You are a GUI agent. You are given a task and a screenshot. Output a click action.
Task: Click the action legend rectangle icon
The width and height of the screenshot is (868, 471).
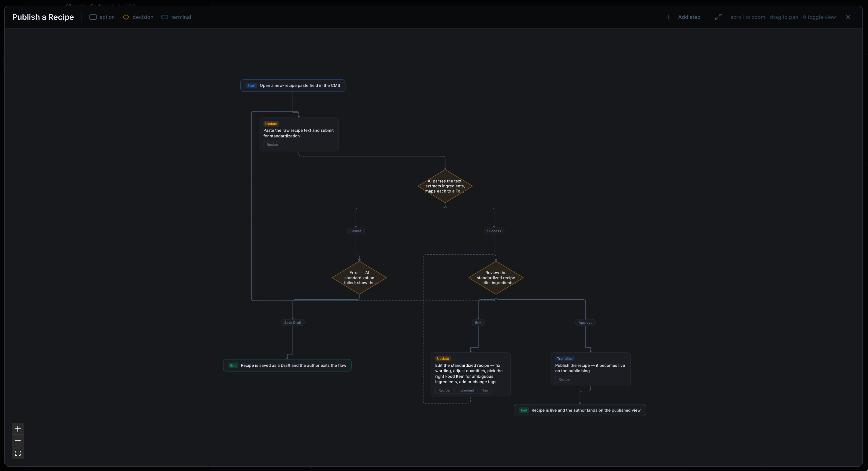coord(93,17)
